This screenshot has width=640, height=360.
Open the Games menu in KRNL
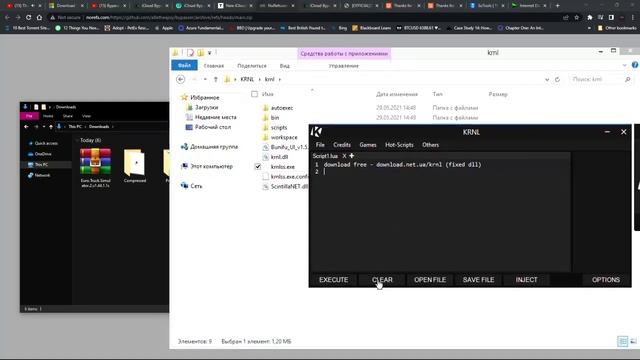368,145
